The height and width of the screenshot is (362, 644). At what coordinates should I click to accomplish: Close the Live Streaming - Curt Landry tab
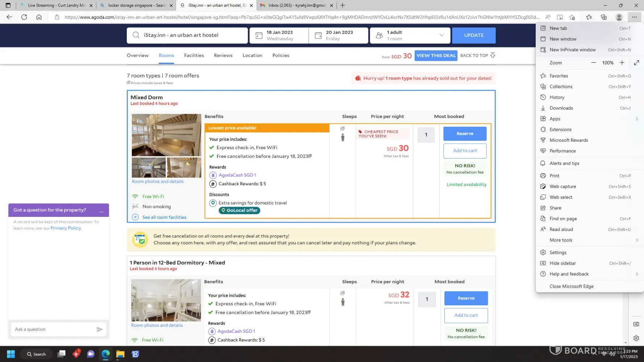pyautogui.click(x=91, y=5)
